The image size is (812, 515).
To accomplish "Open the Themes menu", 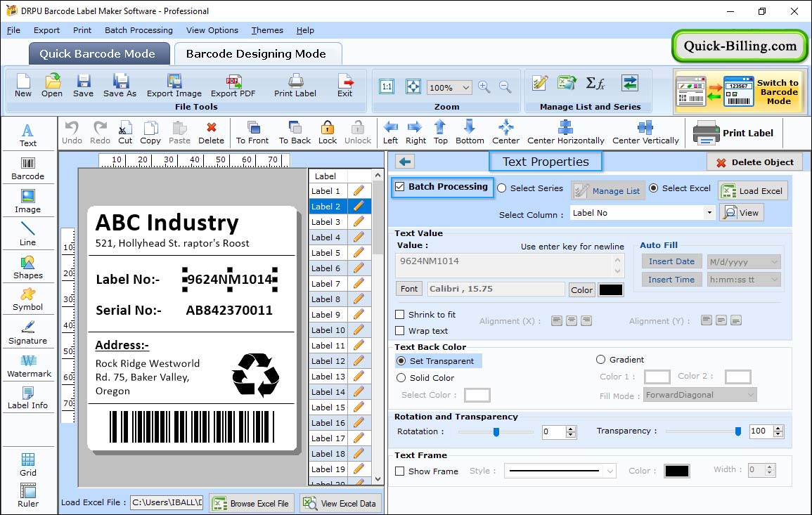I will tap(267, 30).
